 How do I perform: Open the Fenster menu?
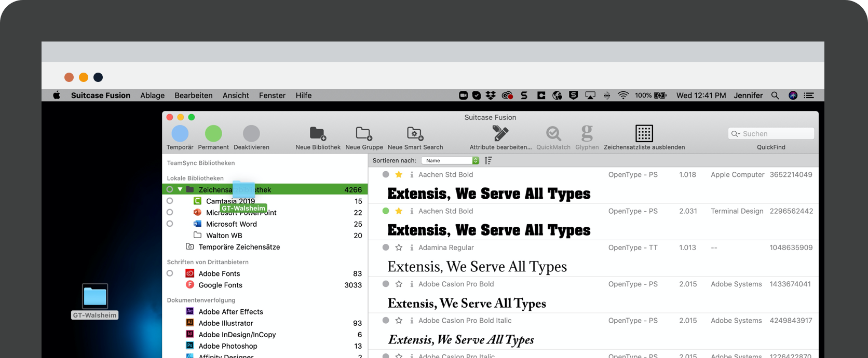point(273,95)
